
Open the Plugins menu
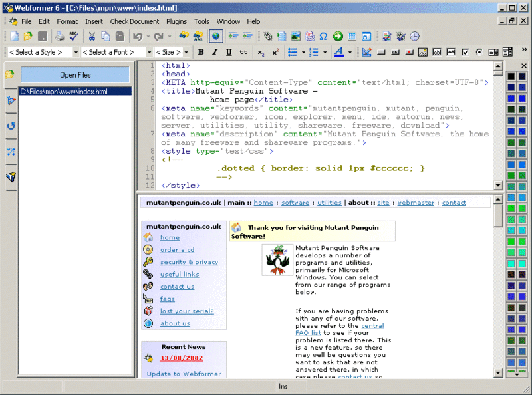(x=176, y=21)
